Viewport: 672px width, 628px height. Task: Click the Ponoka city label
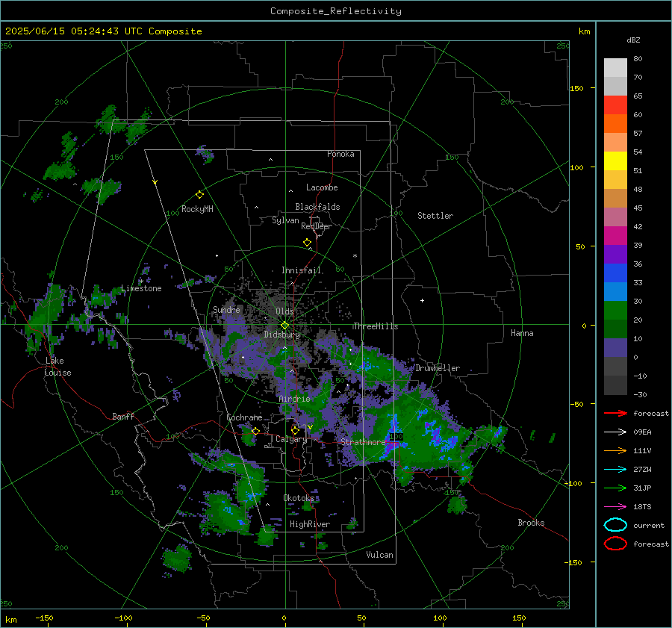tap(340, 154)
